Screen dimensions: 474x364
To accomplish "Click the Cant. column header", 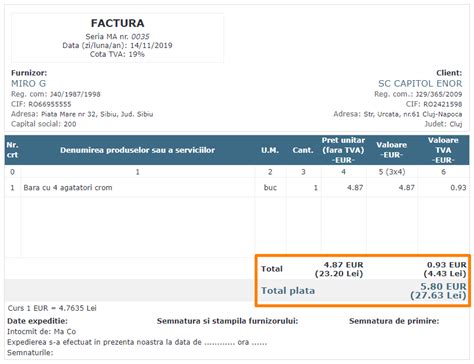I will click(303, 150).
